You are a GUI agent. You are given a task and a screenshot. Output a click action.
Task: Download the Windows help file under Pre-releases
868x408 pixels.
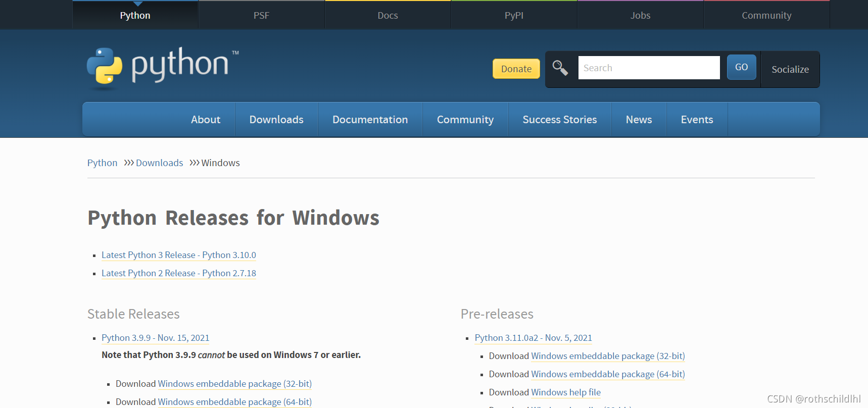click(566, 392)
